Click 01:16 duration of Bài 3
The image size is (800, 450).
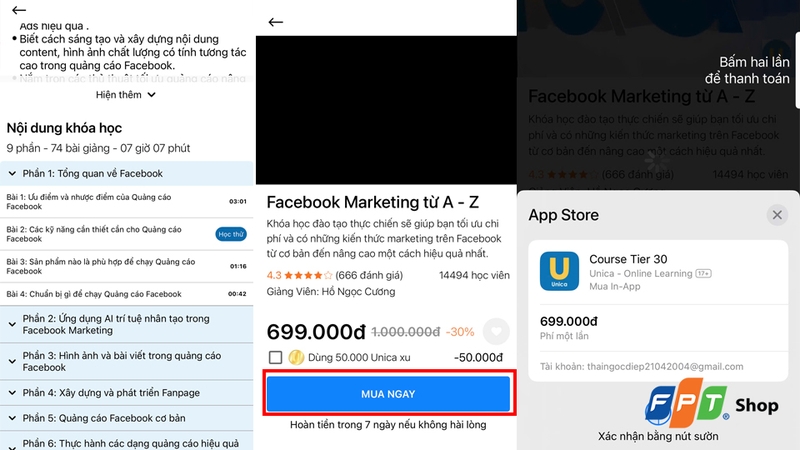point(238,266)
